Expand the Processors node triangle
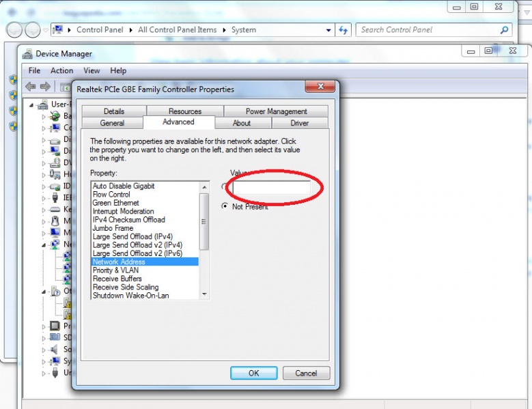 pos(44,326)
